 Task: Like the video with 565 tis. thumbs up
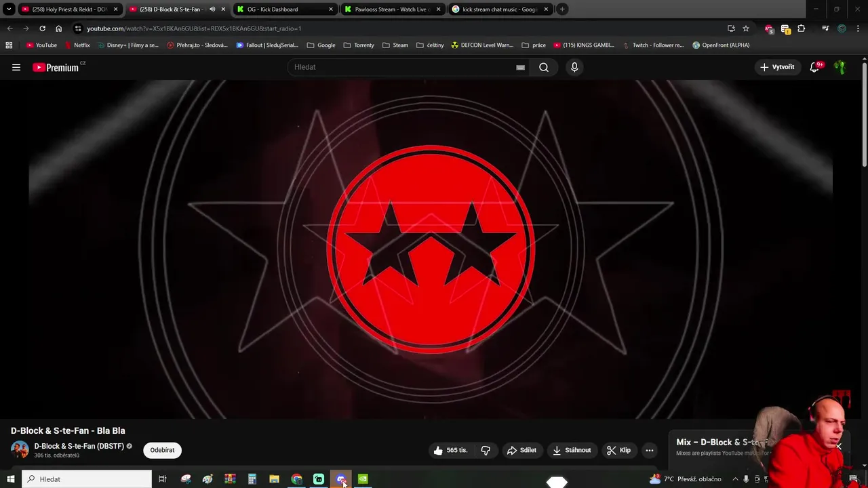click(x=450, y=450)
